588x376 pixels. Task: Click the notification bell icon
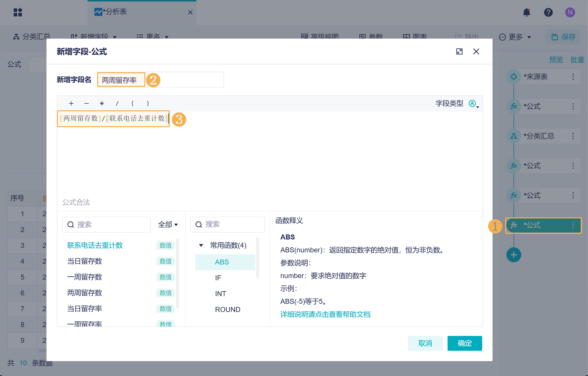527,12
